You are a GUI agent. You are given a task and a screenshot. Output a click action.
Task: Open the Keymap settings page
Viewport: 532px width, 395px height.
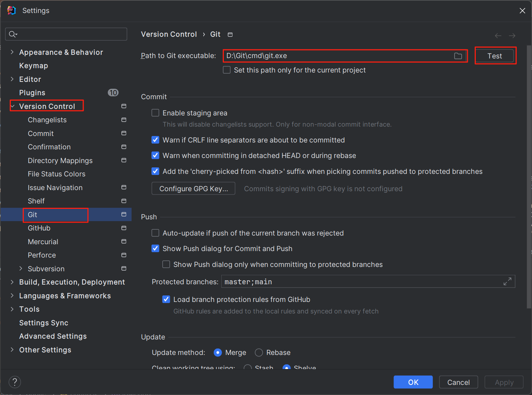click(x=34, y=66)
